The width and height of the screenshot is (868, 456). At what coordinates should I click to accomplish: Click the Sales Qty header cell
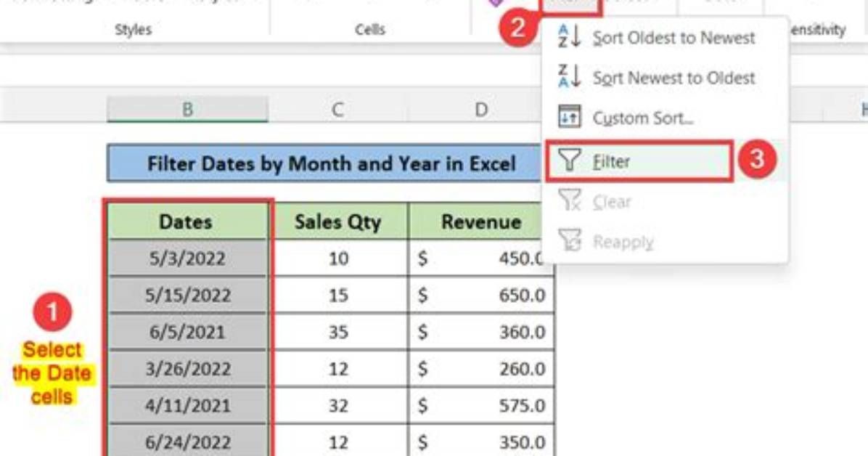pos(338,221)
